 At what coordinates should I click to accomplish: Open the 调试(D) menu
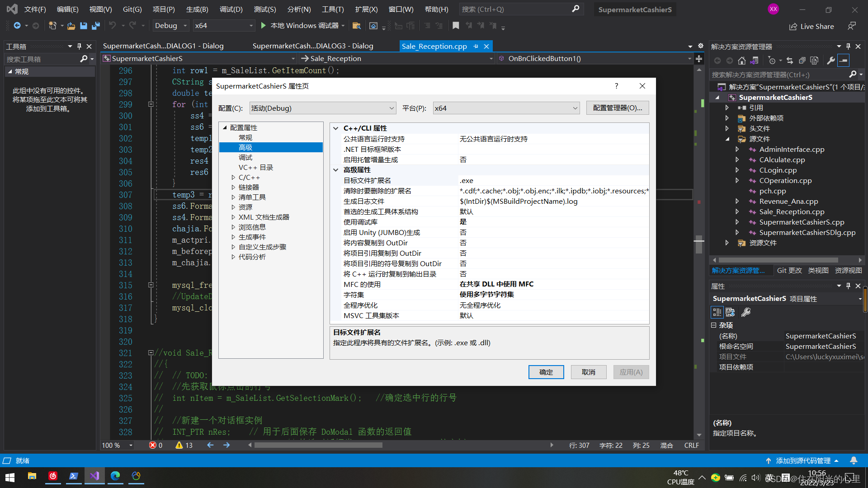coord(231,9)
